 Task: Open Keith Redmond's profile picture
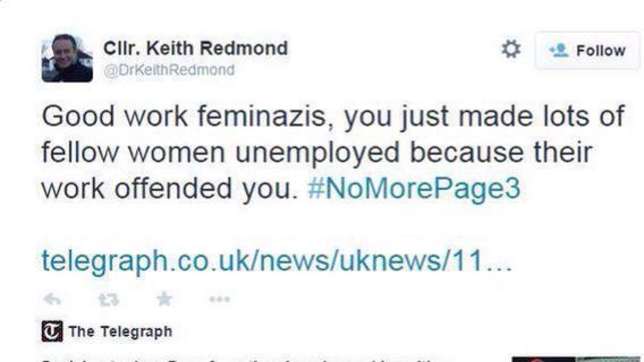(x=67, y=58)
